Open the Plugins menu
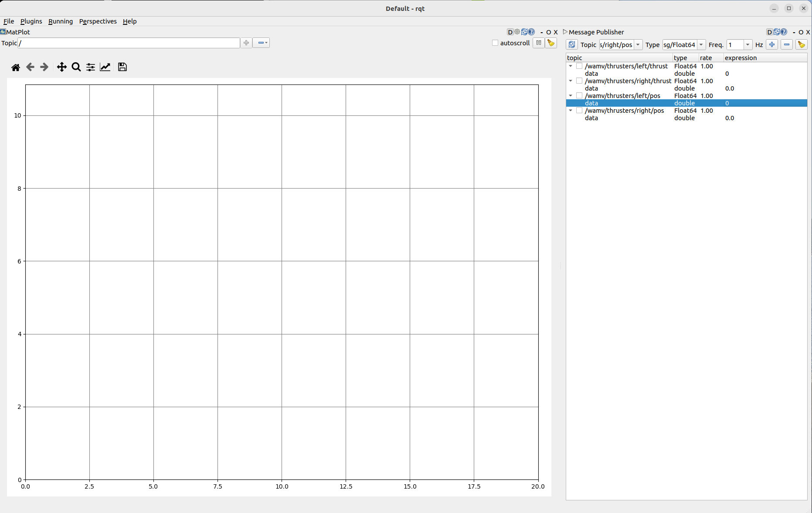The height and width of the screenshot is (513, 812). pos(31,21)
